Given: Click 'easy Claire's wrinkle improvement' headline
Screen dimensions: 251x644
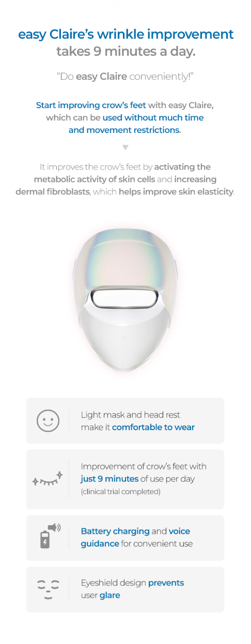Looking at the screenshot, I should click(x=126, y=35).
